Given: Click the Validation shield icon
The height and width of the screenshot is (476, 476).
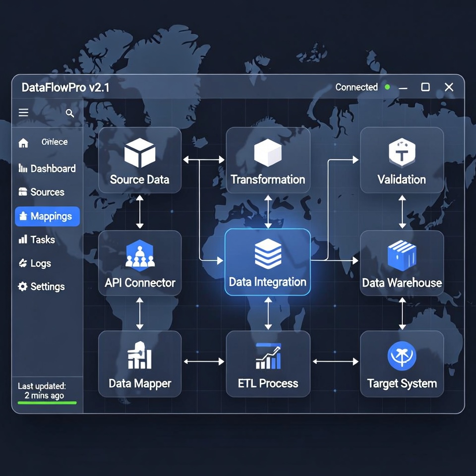Looking at the screenshot, I should (402, 152).
